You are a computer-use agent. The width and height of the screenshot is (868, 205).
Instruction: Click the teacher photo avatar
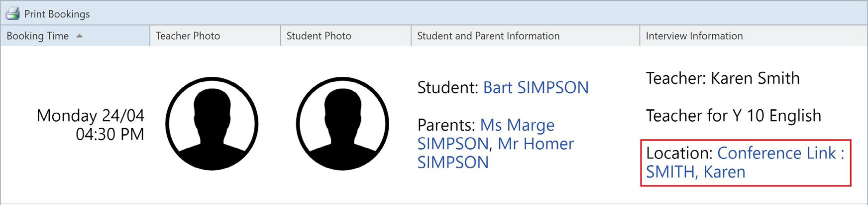[x=212, y=123]
